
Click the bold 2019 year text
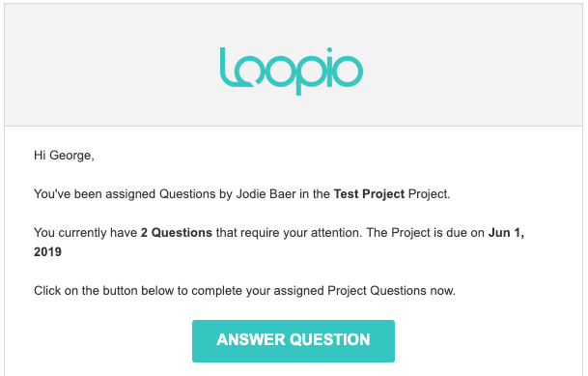click(x=47, y=251)
